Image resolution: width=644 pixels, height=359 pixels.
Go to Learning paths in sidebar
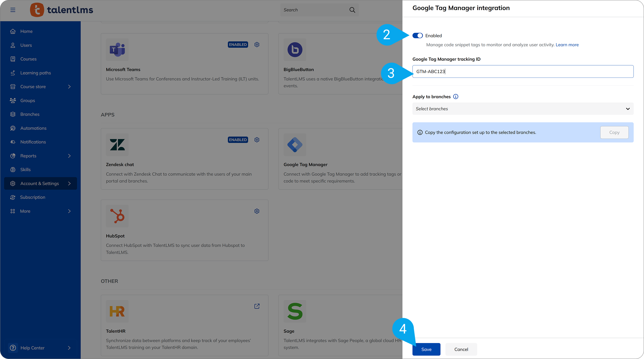[x=36, y=73]
